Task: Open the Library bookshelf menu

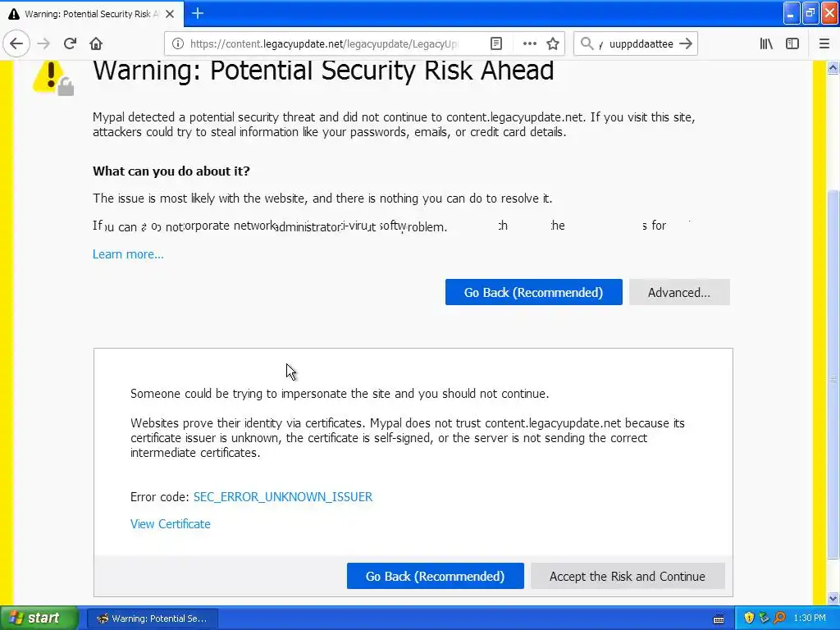Action: pos(766,43)
